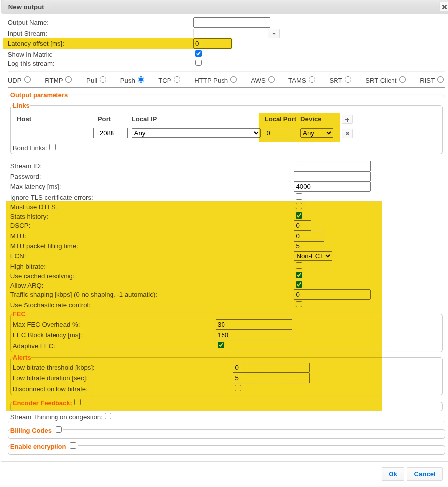The image size is (448, 487).
Task: Enable the Encoder Feedback checkbox
Action: (78, 402)
